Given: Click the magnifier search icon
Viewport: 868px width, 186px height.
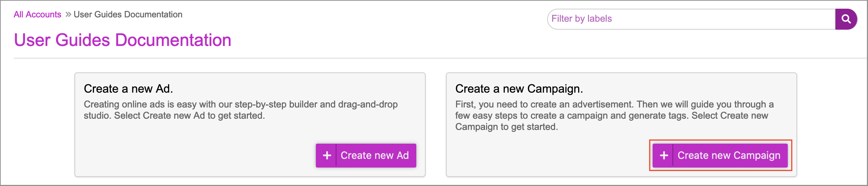Looking at the screenshot, I should (846, 19).
